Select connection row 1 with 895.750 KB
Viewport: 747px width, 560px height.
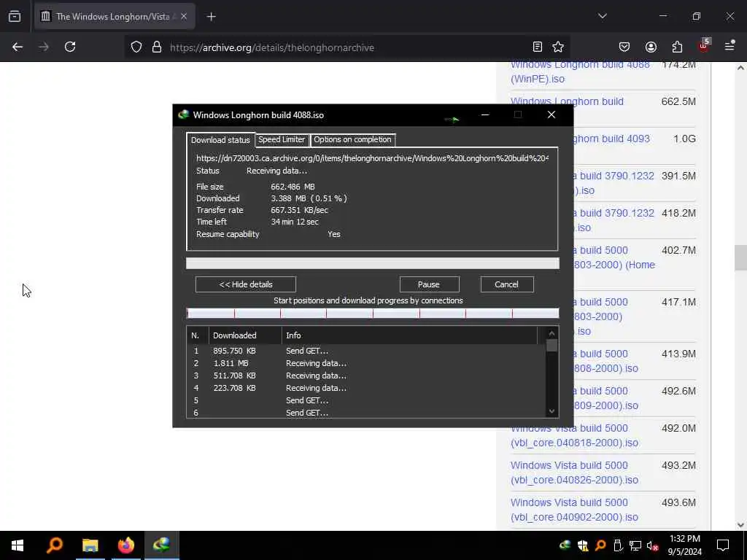366,351
